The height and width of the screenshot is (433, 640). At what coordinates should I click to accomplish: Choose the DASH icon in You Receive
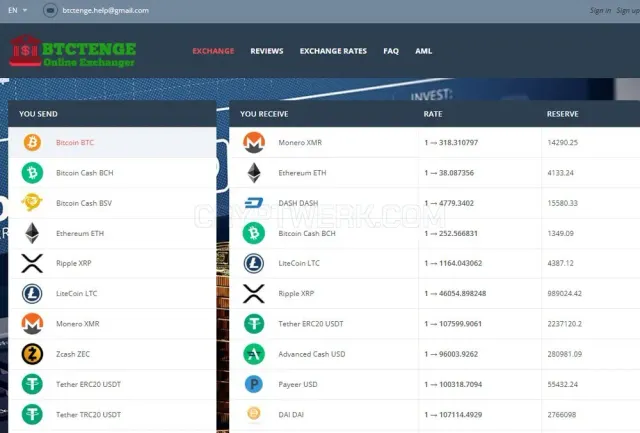(x=254, y=203)
